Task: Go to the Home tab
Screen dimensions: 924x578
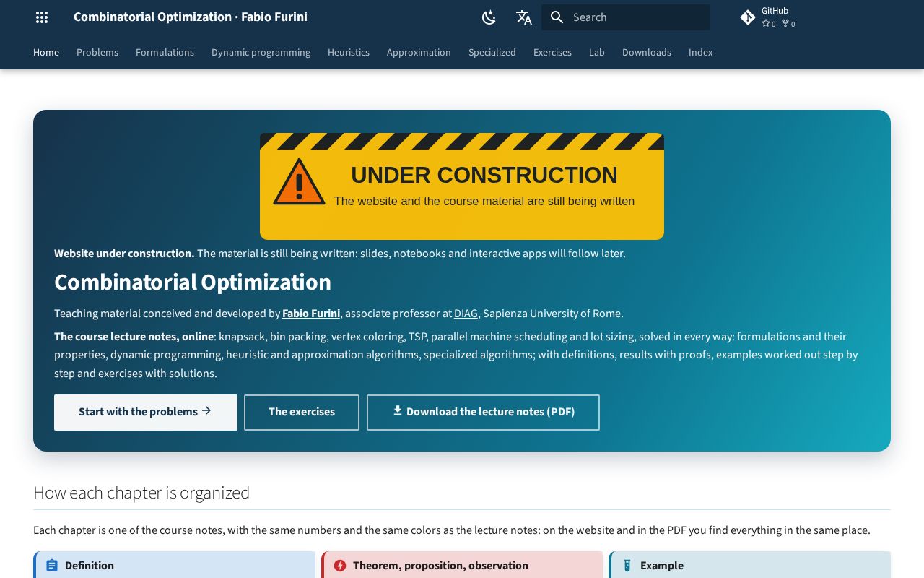Action: (46, 53)
